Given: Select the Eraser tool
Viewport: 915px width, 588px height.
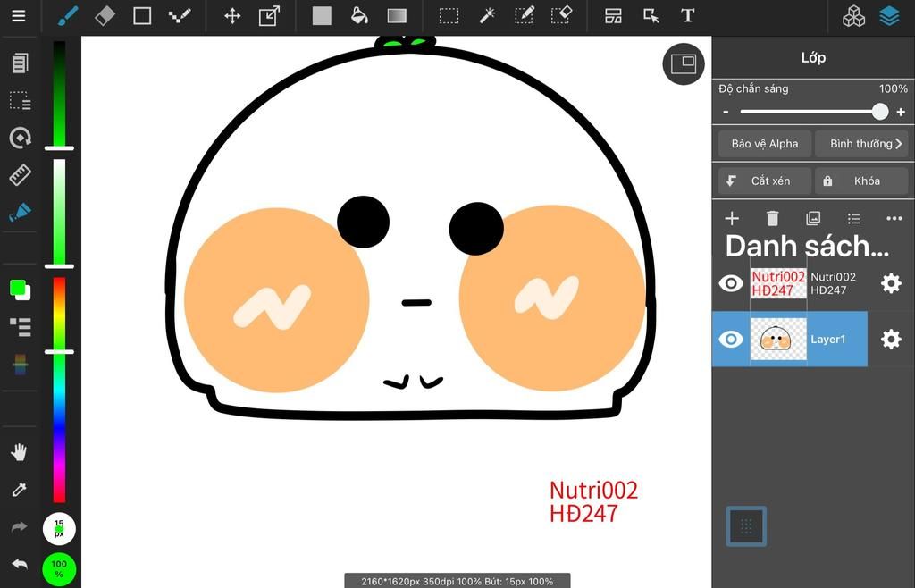Looking at the screenshot, I should [x=105, y=16].
